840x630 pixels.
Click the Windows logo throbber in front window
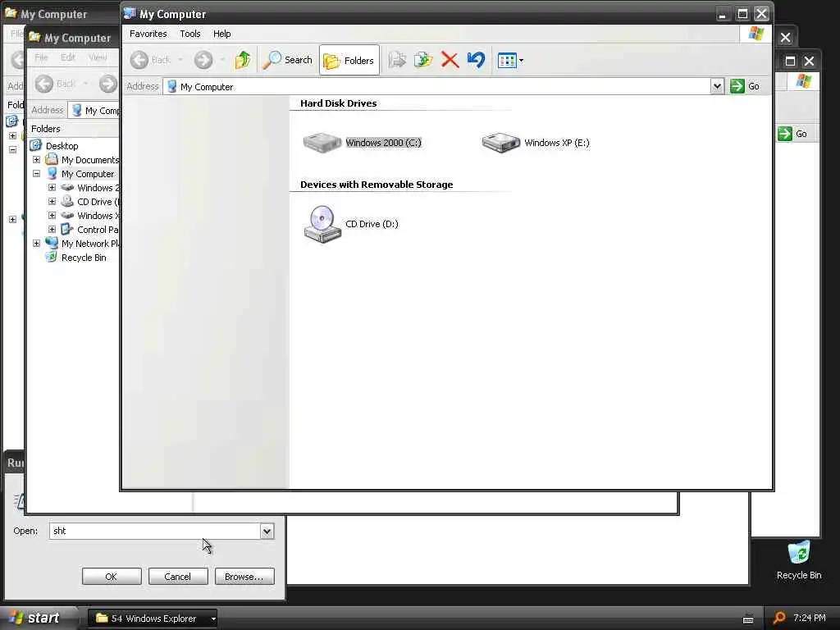click(756, 34)
